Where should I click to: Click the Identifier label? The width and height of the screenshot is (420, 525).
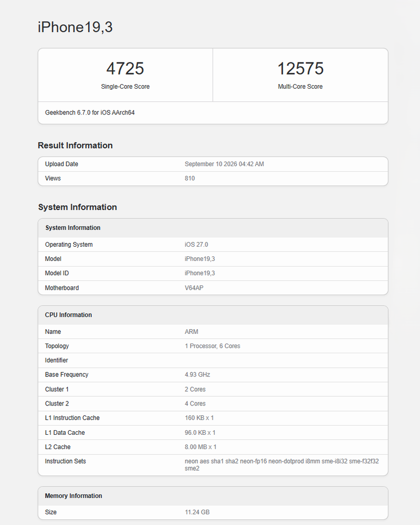(x=56, y=360)
